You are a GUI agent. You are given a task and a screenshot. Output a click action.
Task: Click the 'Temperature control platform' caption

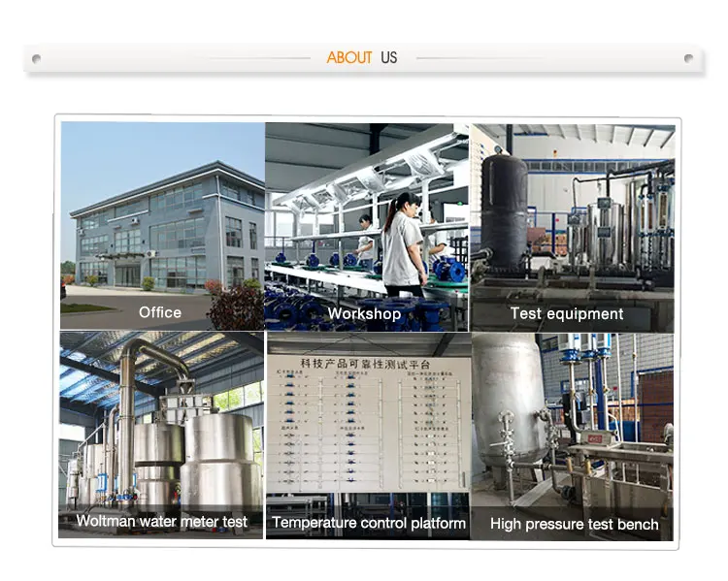coord(369,523)
